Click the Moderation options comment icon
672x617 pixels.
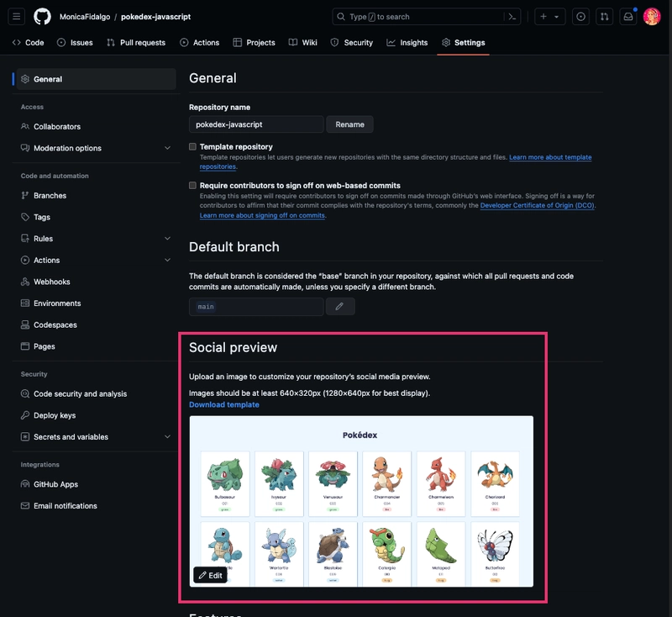(25, 148)
